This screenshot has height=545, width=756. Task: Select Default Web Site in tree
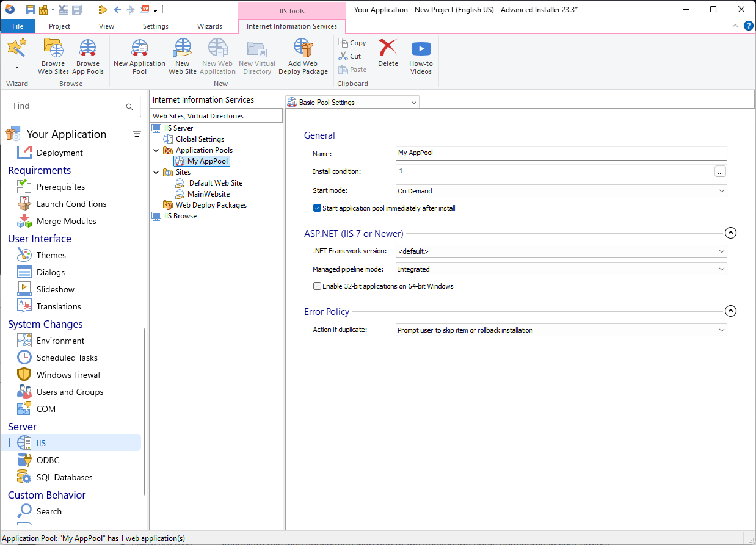coord(216,183)
